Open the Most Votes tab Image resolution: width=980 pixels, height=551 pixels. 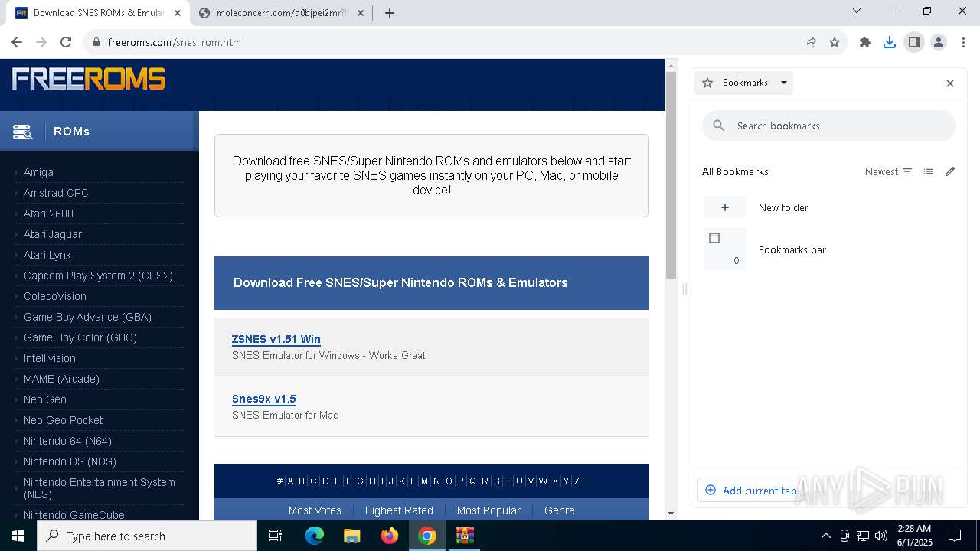click(315, 510)
